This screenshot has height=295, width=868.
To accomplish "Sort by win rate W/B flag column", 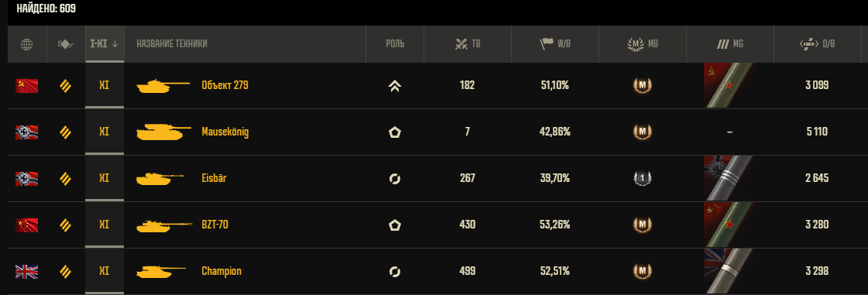I will click(555, 44).
